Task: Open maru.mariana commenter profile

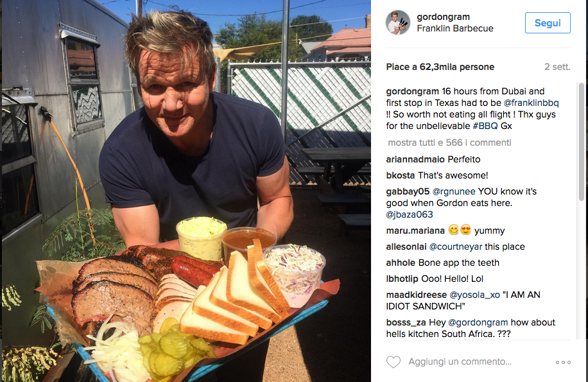Action: pos(415,230)
